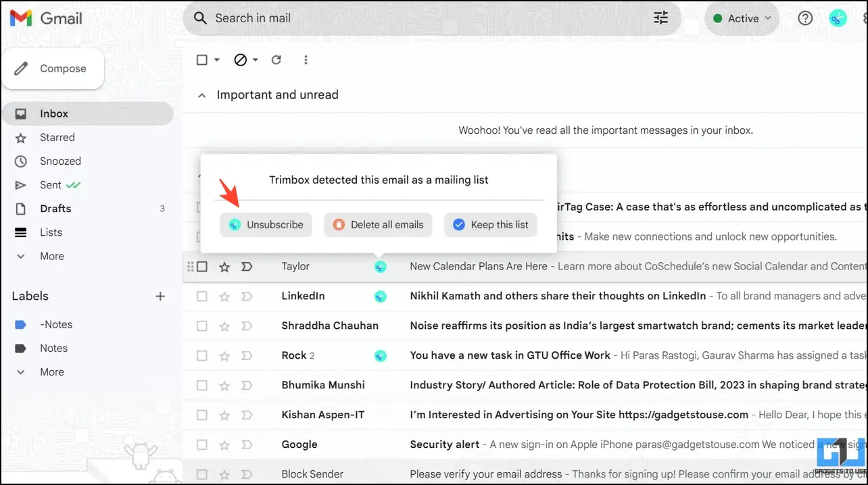Image resolution: width=868 pixels, height=485 pixels.
Task: Open the Starred folder
Action: 57,137
